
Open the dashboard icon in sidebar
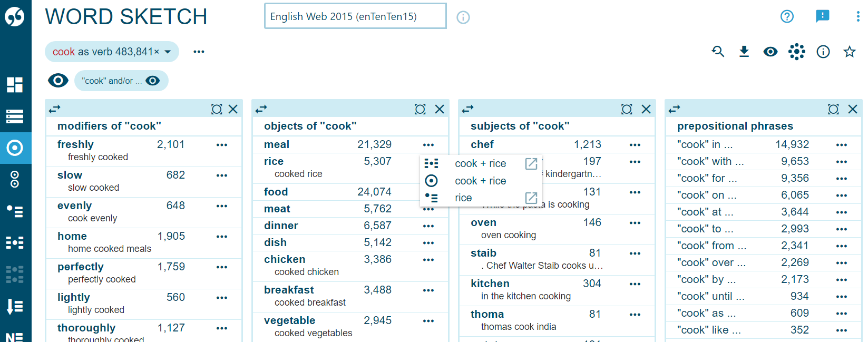pyautogui.click(x=15, y=84)
